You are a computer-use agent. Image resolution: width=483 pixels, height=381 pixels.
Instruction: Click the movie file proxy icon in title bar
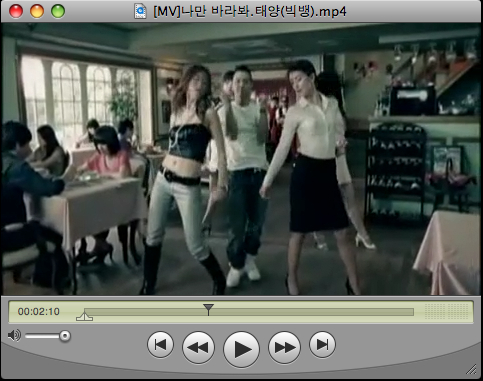pyautogui.click(x=140, y=11)
